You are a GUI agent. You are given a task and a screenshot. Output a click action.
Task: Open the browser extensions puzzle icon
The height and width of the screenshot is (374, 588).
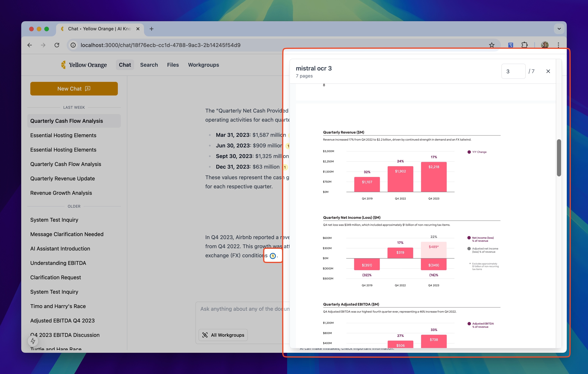click(524, 45)
